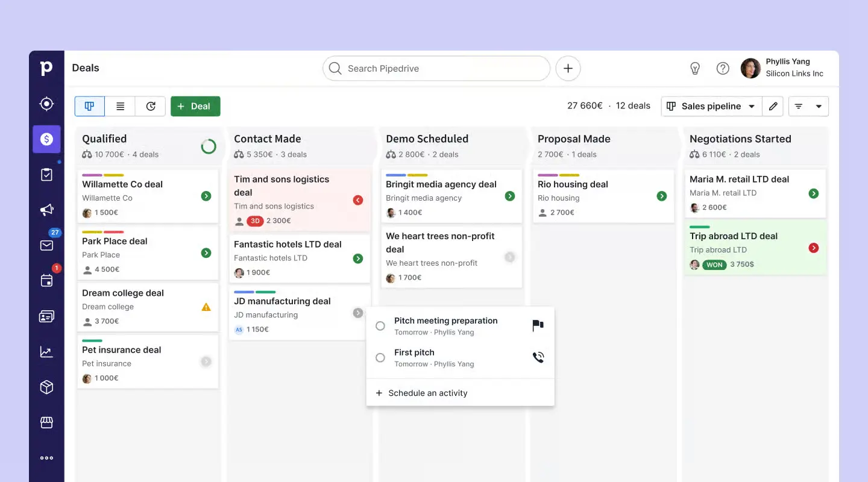
Task: Click the color labels on Park Place deal
Action: coord(102,231)
